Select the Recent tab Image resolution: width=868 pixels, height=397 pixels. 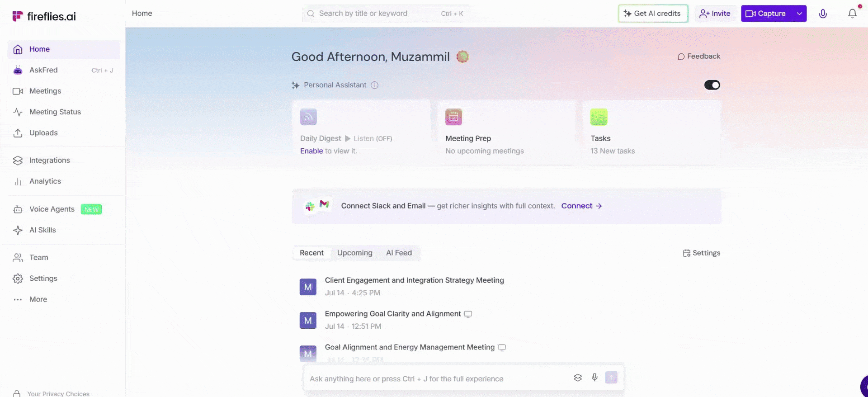[311, 253]
